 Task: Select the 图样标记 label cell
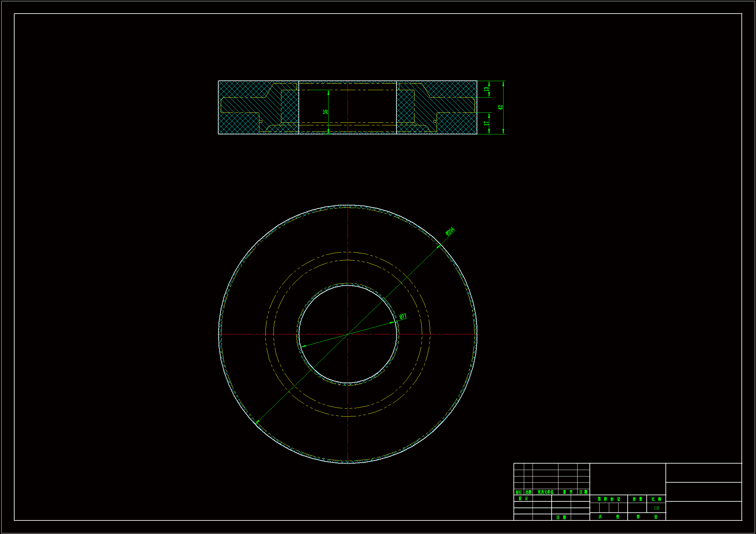point(609,499)
